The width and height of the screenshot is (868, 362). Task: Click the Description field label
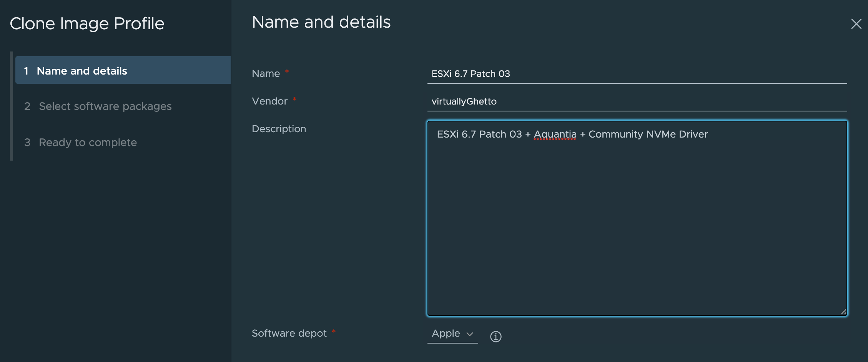279,129
